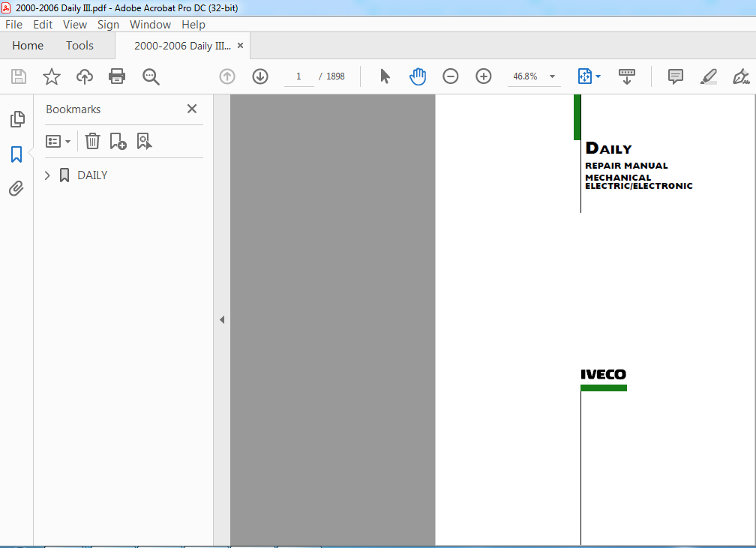
Task: Collapse the navigation pane arrow
Action: 222,319
